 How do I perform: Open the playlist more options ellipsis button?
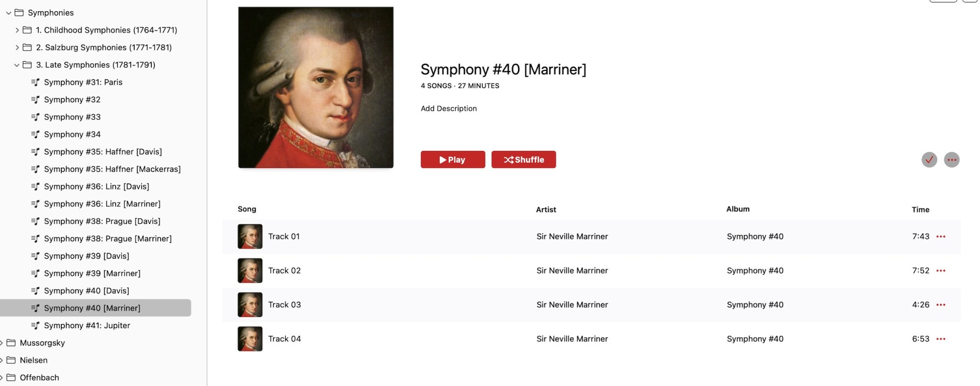pyautogui.click(x=952, y=160)
